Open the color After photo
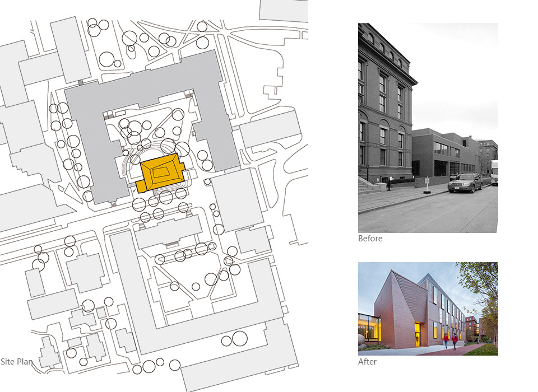This screenshot has width=538, height=392. (x=428, y=309)
